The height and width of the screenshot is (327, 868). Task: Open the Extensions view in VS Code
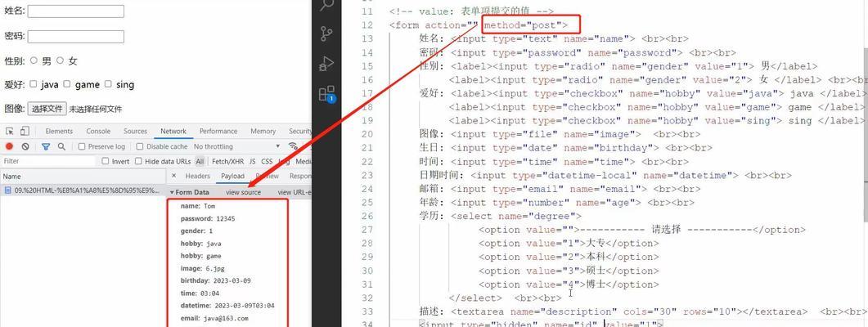point(327,93)
